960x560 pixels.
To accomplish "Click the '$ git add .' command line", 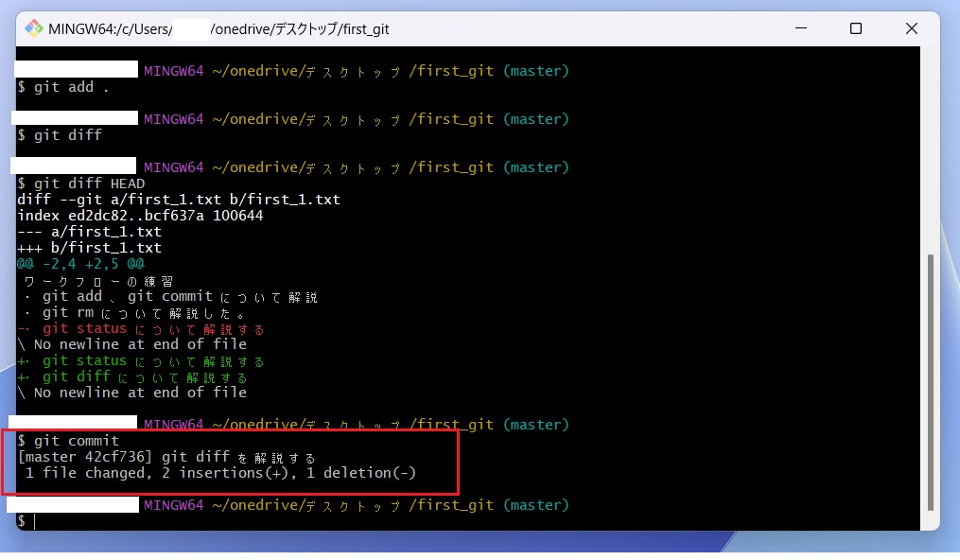I will pyautogui.click(x=63, y=87).
